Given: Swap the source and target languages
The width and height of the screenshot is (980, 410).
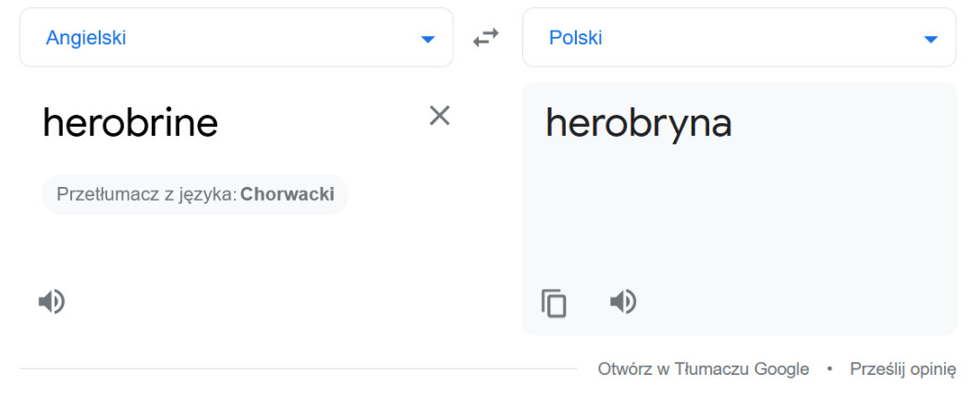Looking at the screenshot, I should tap(486, 38).
